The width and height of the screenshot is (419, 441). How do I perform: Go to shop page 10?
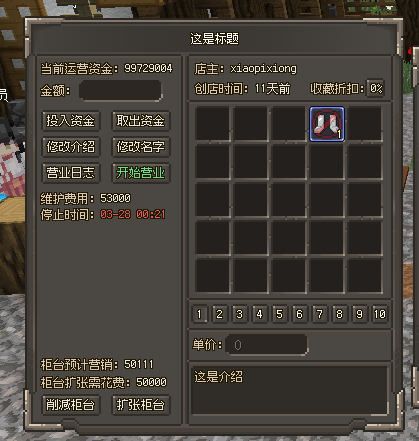(x=380, y=314)
